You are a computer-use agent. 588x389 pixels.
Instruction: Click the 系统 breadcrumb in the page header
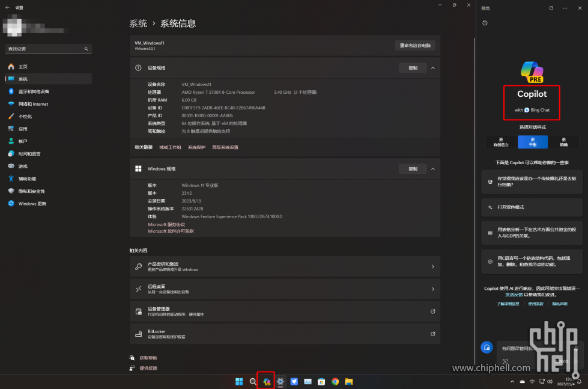(138, 23)
